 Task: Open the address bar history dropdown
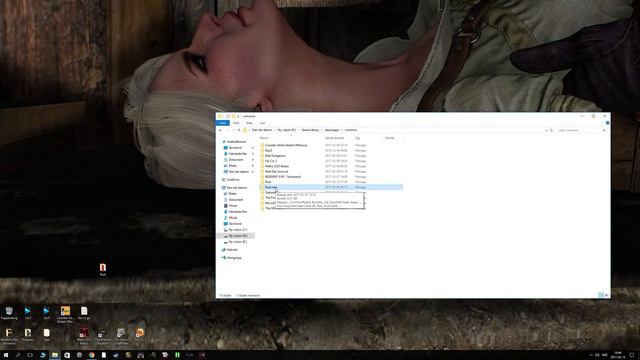tap(546, 130)
